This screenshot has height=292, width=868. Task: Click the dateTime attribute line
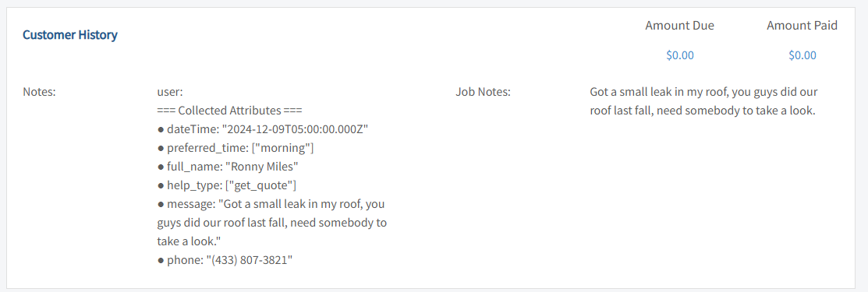(264, 129)
